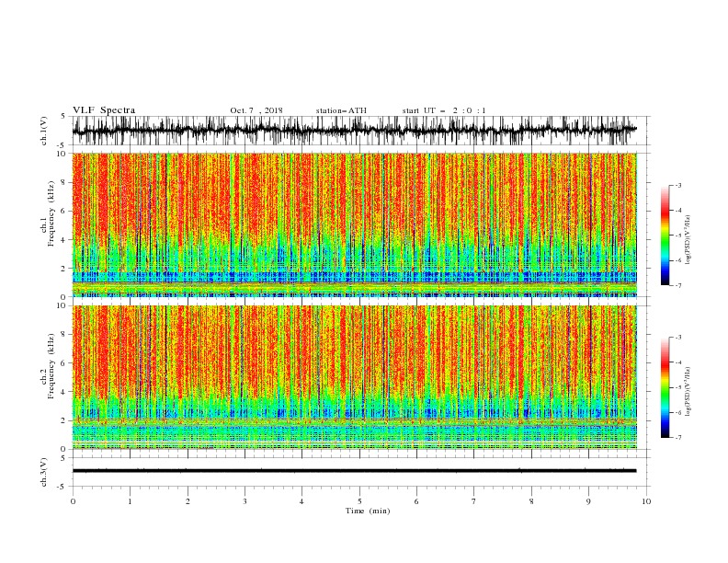Image resolution: width=728 pixels, height=563 pixels.
Task: Click the "-7" tick of ch.1 colorbar
Action: coord(678,285)
